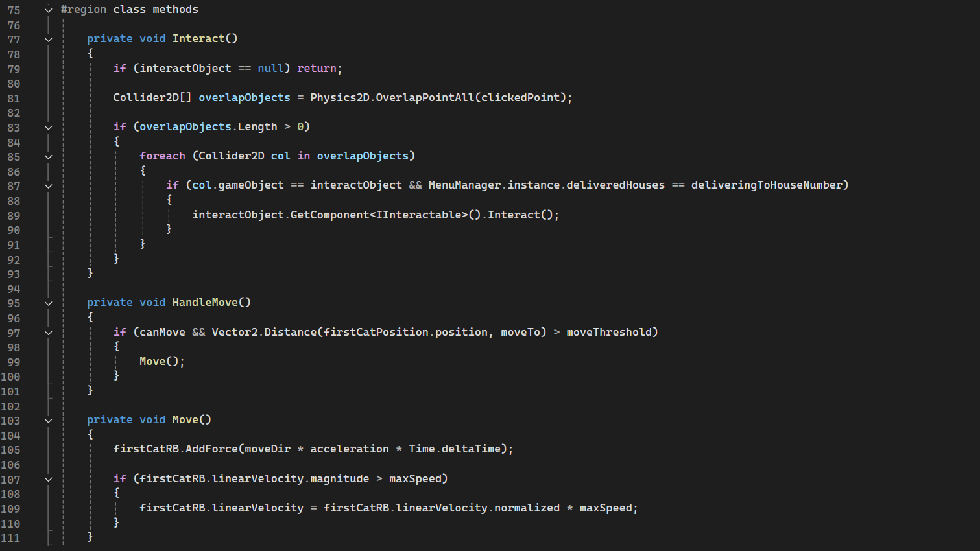Collapse the overlapObjects.Length if block
This screenshot has height=551, width=980.
click(x=48, y=127)
